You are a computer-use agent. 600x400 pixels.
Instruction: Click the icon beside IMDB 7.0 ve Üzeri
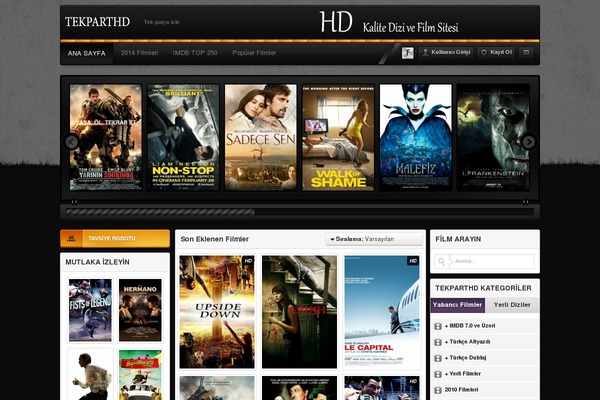click(x=438, y=326)
